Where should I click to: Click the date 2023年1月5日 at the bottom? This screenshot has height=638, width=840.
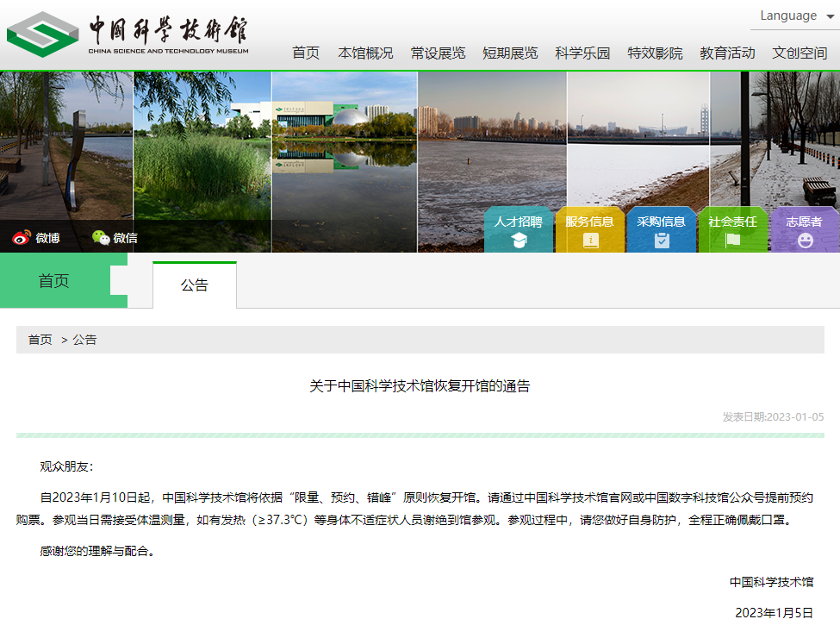click(775, 613)
